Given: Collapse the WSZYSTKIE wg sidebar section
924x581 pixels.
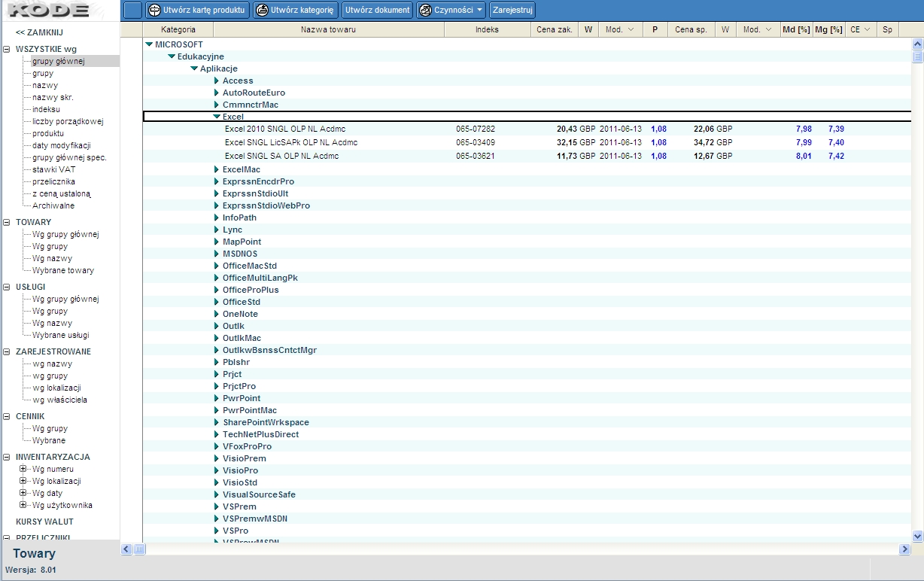Looking at the screenshot, I should click(x=7, y=49).
